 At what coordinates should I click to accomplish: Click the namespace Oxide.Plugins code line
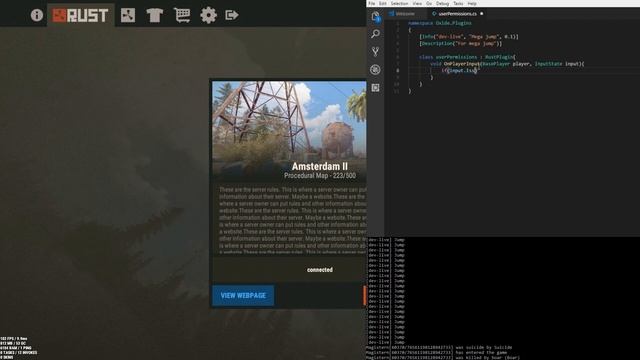click(440, 23)
